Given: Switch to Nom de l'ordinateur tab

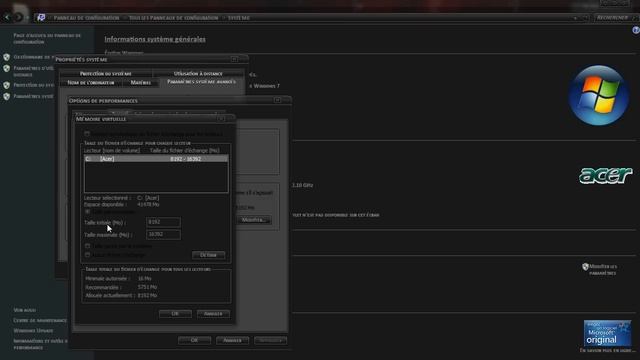Looking at the screenshot, I should point(91,82).
